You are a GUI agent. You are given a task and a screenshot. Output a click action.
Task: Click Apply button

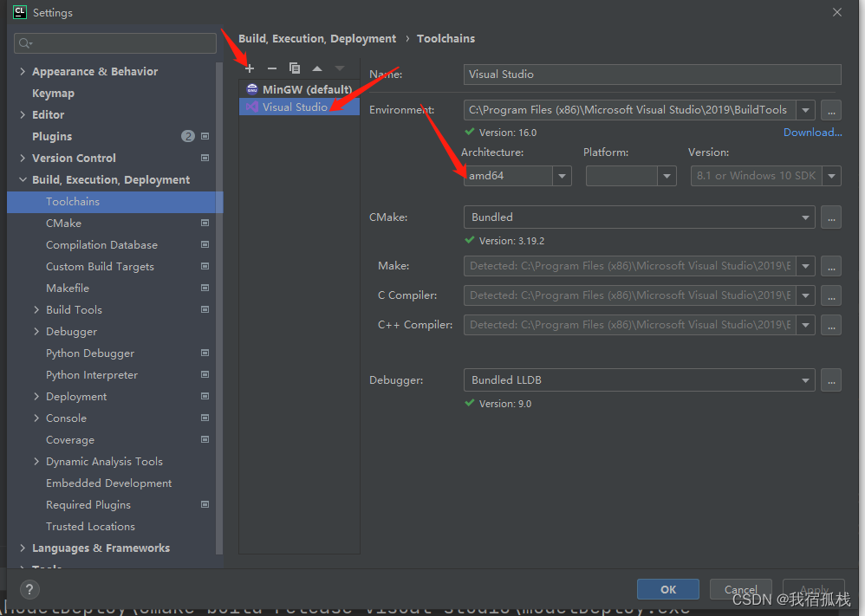pos(814,589)
